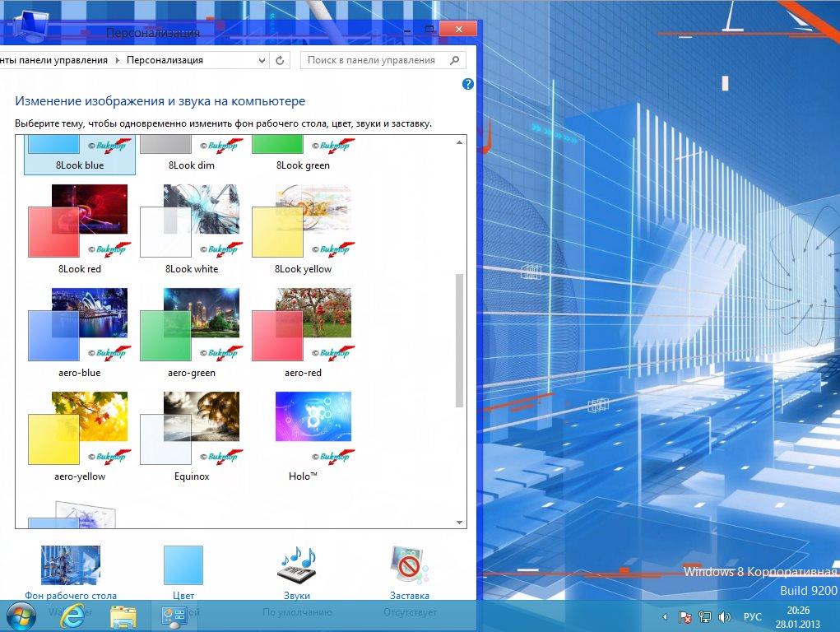Image resolution: width=840 pixels, height=632 pixels.
Task: Launch Internet Explorer from the taskbar
Action: (73, 616)
